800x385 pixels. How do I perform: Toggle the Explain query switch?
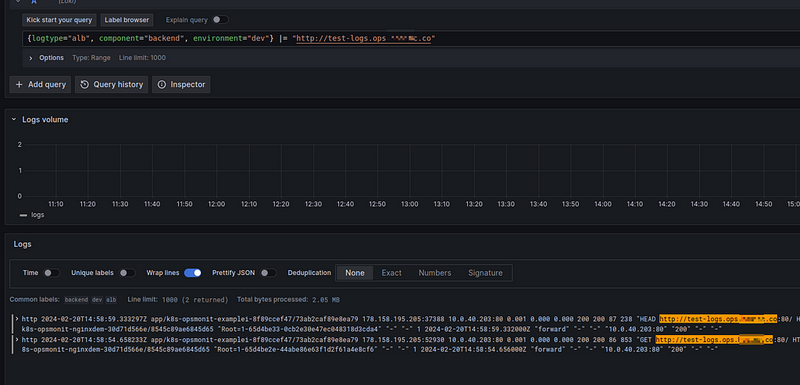point(220,20)
